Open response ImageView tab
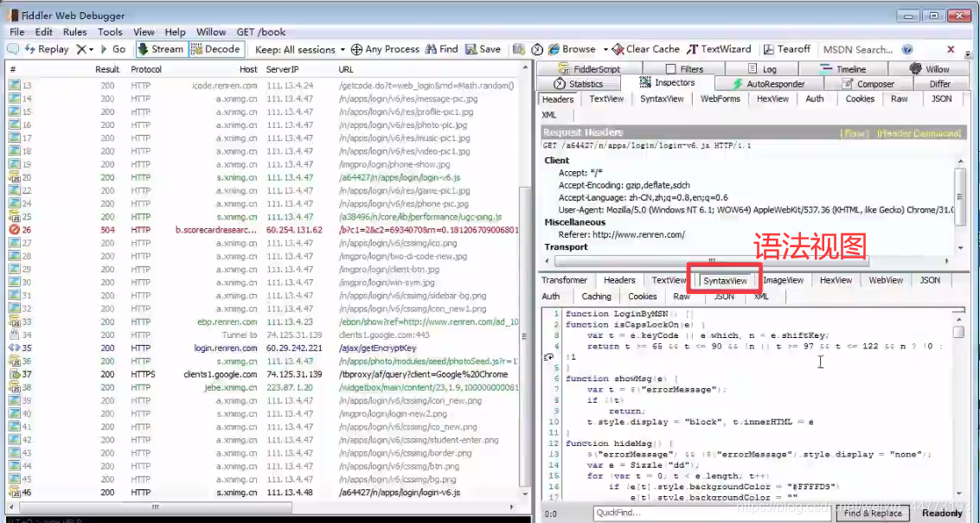The height and width of the screenshot is (523, 980). click(783, 281)
